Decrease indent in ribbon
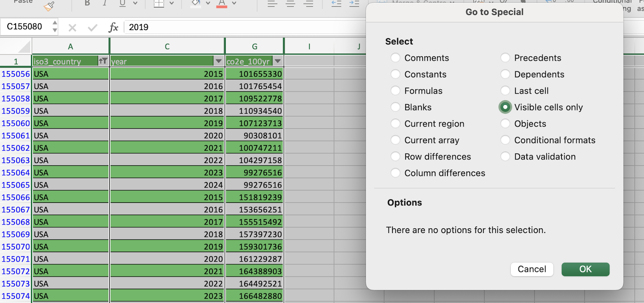This screenshot has width=644, height=303. pos(336,3)
